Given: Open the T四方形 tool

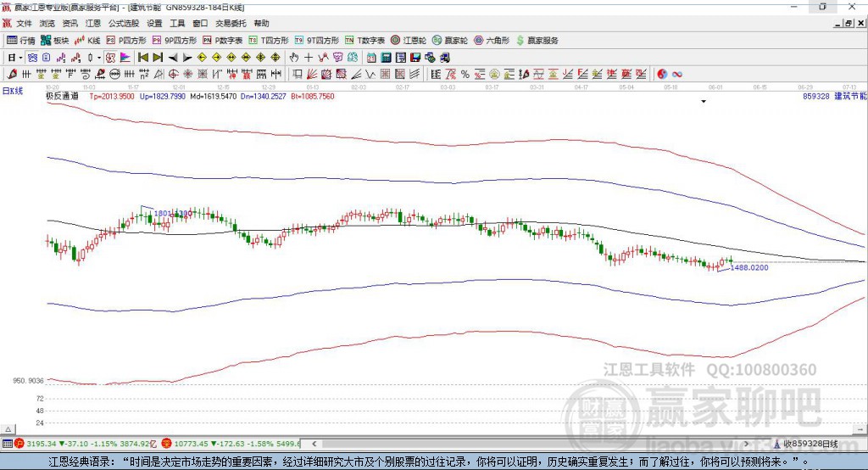Looking at the screenshot, I should (x=269, y=41).
